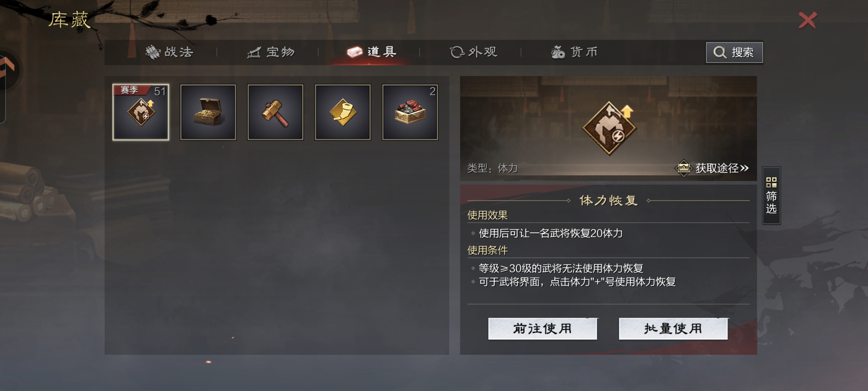
Task: Click the 获取途径 icon beside the text
Action: click(684, 168)
